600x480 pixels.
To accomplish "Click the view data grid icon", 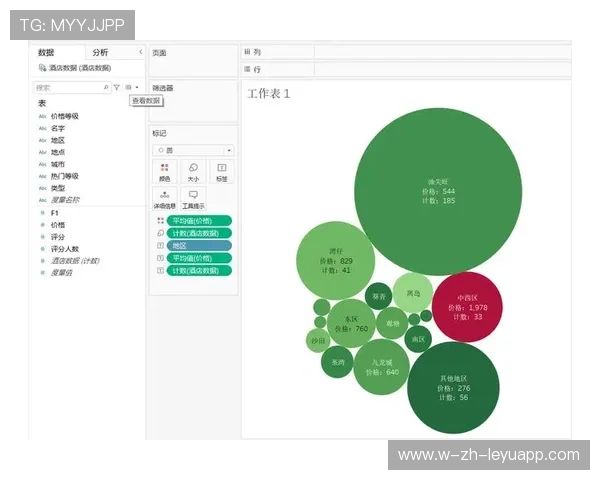I will (129, 88).
